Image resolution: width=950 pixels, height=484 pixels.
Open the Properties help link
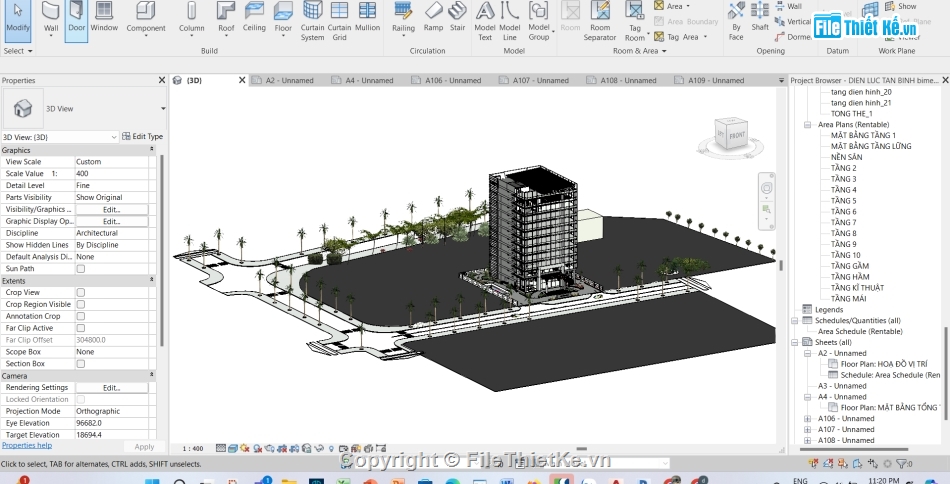click(x=27, y=445)
